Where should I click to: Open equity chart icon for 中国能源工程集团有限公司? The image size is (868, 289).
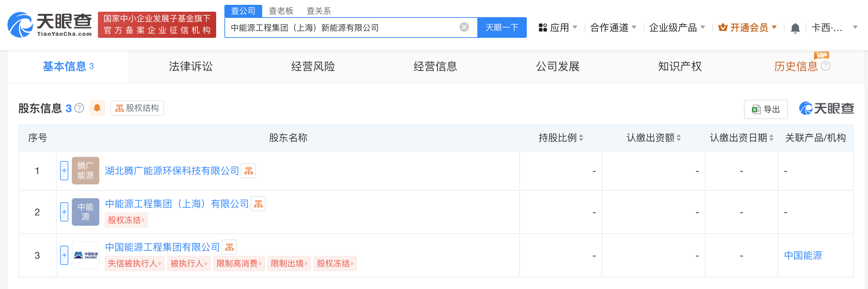(230, 247)
